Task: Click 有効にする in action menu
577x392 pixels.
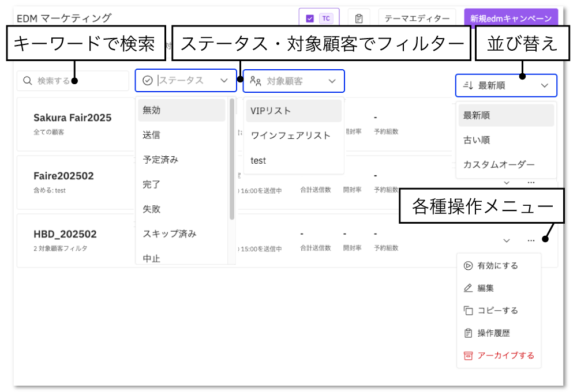Action: click(x=499, y=266)
